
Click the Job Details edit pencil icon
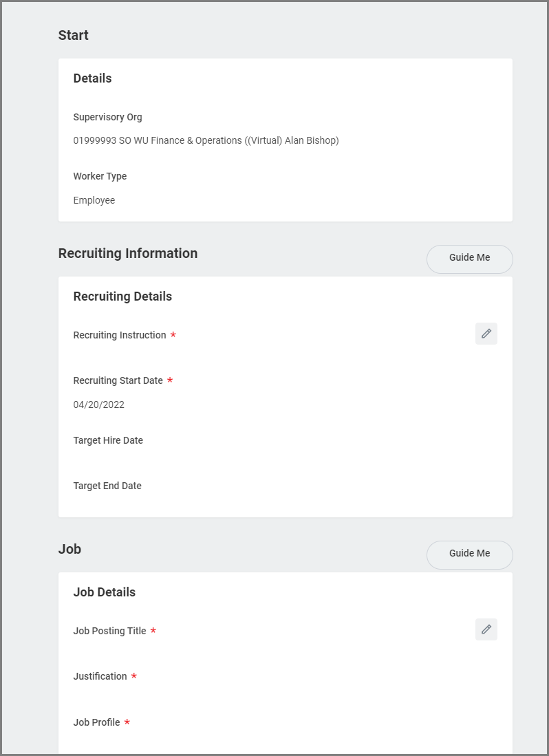[486, 629]
